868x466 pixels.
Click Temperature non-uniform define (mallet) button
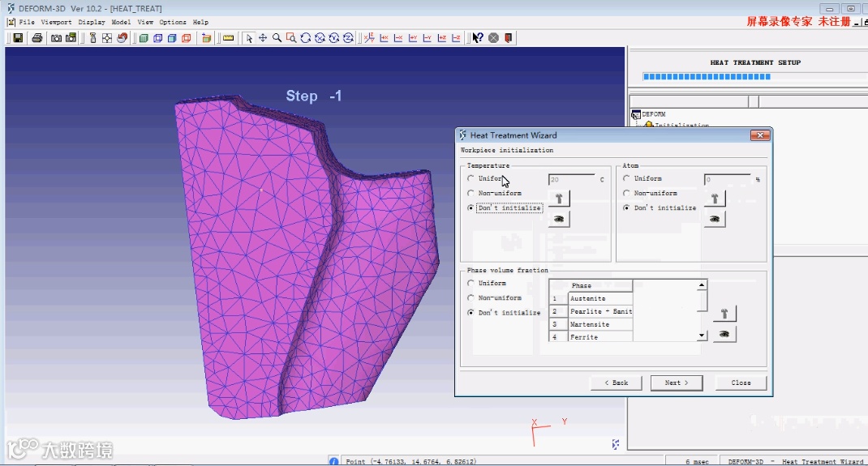tap(559, 198)
